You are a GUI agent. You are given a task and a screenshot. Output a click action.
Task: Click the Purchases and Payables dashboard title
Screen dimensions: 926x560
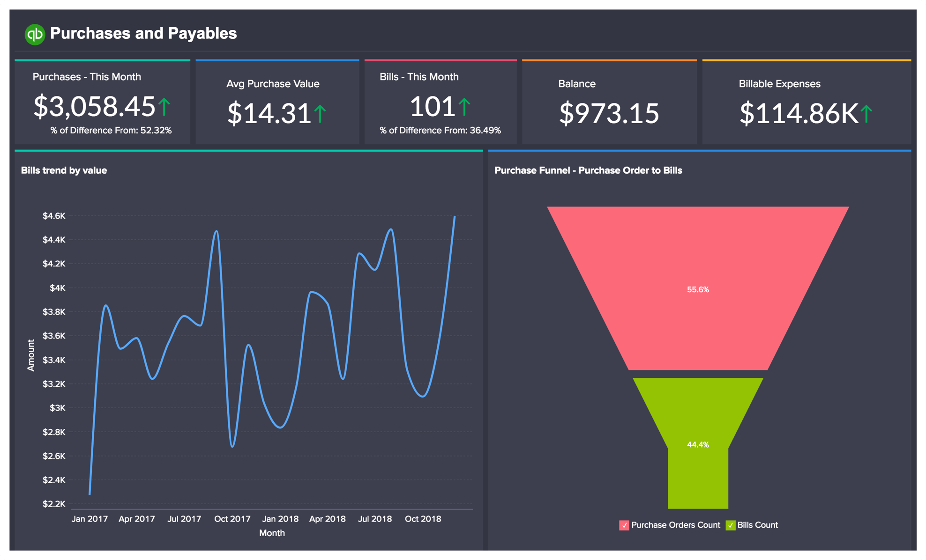point(143,34)
